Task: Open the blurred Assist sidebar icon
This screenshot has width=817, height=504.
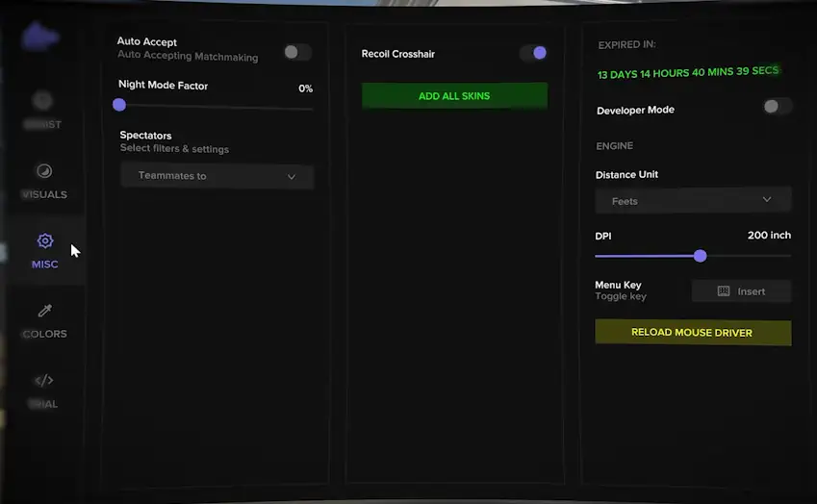Action: (x=42, y=100)
